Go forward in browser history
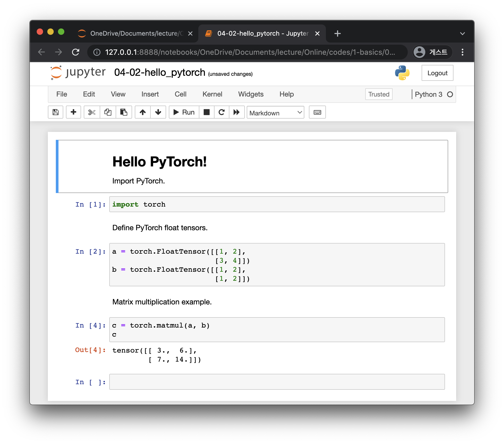Screen dimensions: 504x444 coord(58,52)
